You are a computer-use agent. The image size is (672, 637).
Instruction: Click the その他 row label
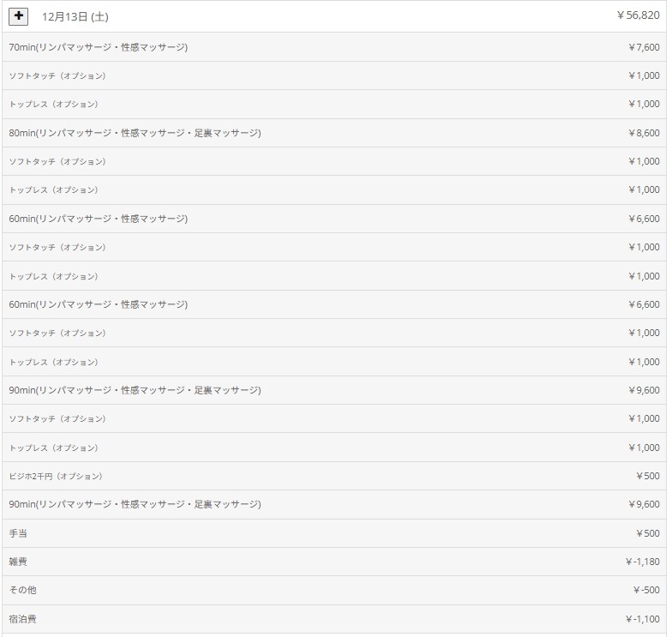click(22, 590)
